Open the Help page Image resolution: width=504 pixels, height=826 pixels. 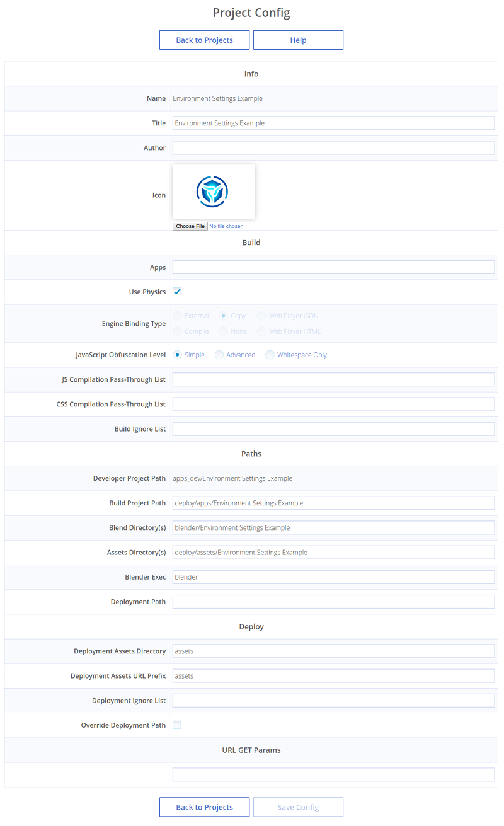(298, 40)
